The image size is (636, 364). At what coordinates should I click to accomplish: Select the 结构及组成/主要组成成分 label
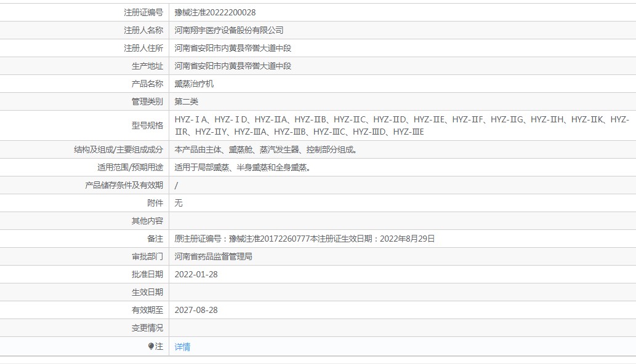(x=118, y=149)
